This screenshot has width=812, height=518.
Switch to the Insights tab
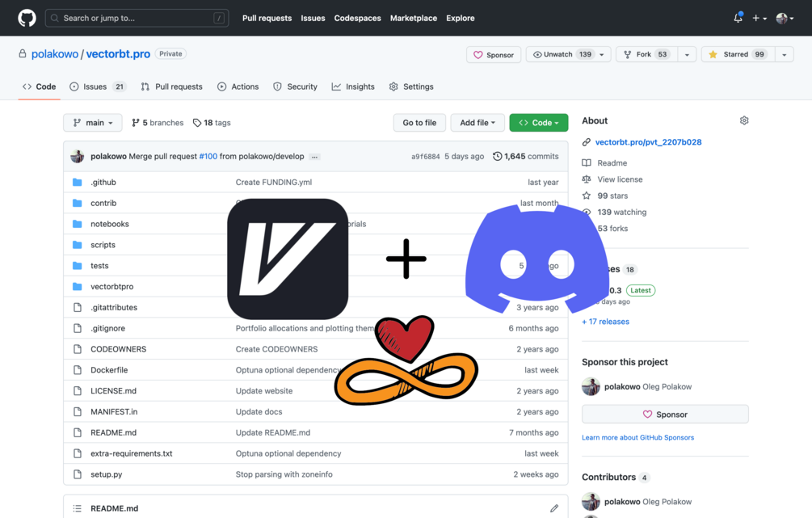[x=353, y=86]
